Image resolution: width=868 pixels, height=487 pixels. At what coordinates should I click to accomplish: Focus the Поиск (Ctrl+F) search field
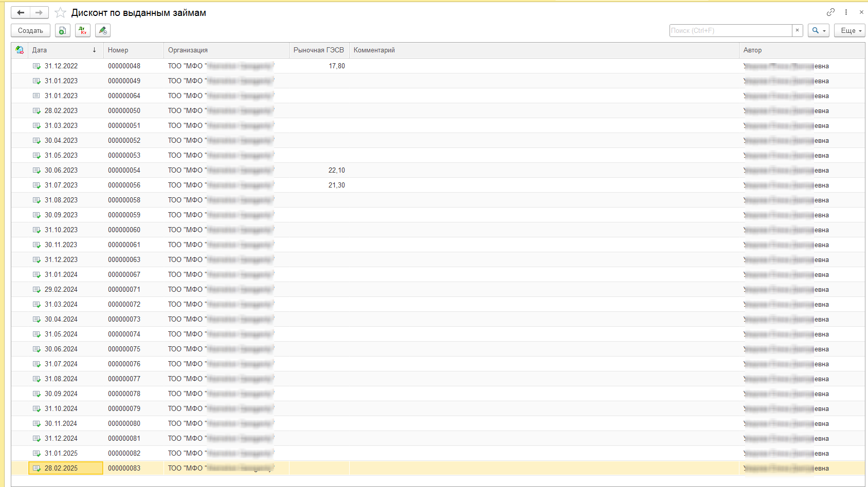click(x=731, y=30)
